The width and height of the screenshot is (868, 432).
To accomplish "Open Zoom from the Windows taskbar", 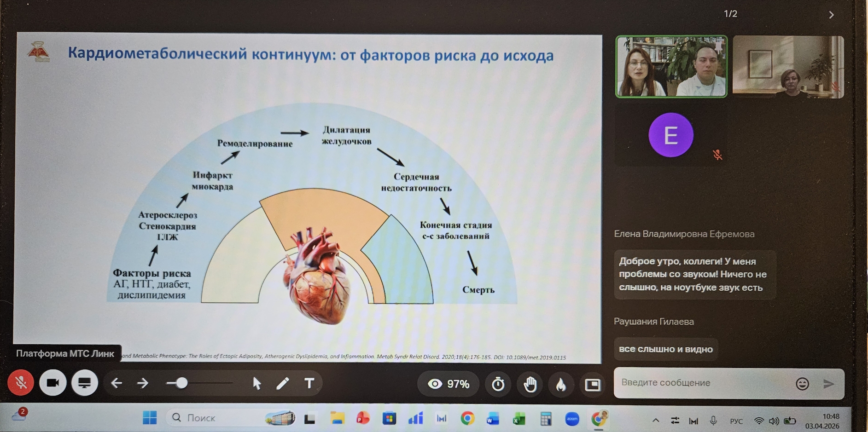I will tap(572, 419).
